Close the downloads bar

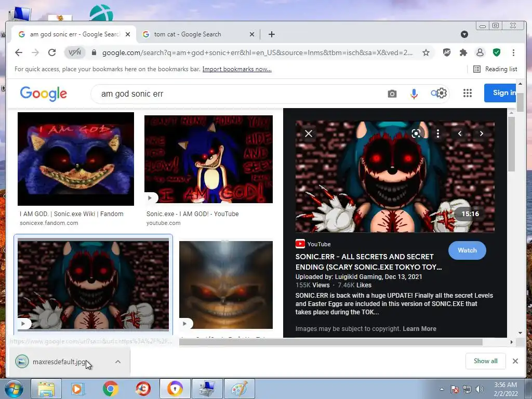[x=515, y=361]
